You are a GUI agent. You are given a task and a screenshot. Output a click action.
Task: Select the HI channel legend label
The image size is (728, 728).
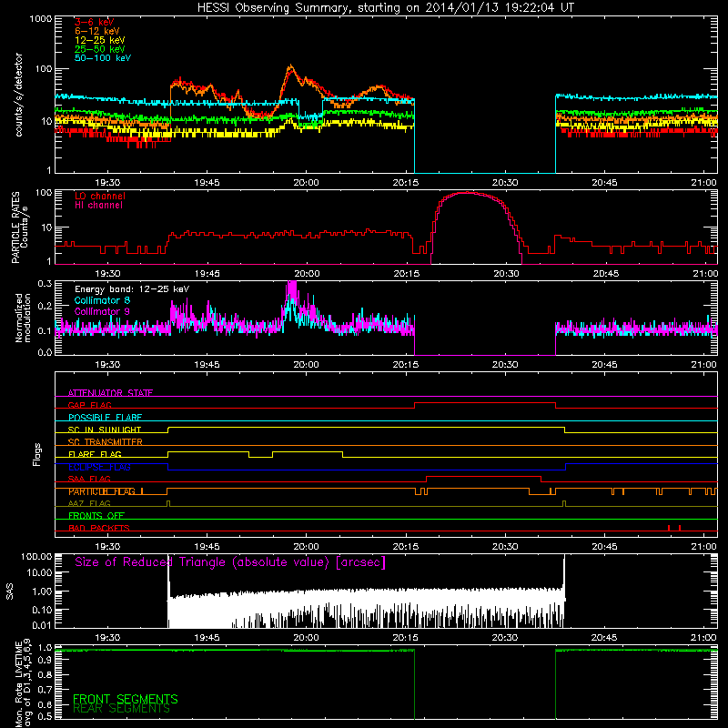pyautogui.click(x=98, y=206)
